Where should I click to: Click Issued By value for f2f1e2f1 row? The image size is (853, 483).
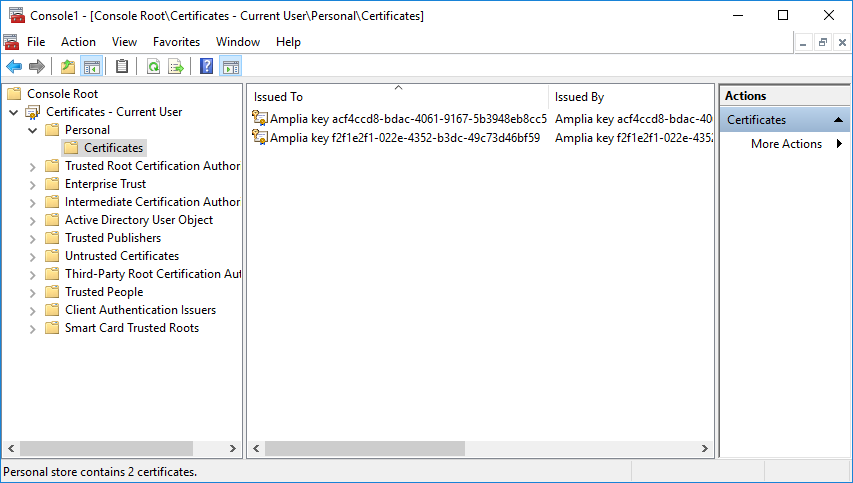point(633,138)
